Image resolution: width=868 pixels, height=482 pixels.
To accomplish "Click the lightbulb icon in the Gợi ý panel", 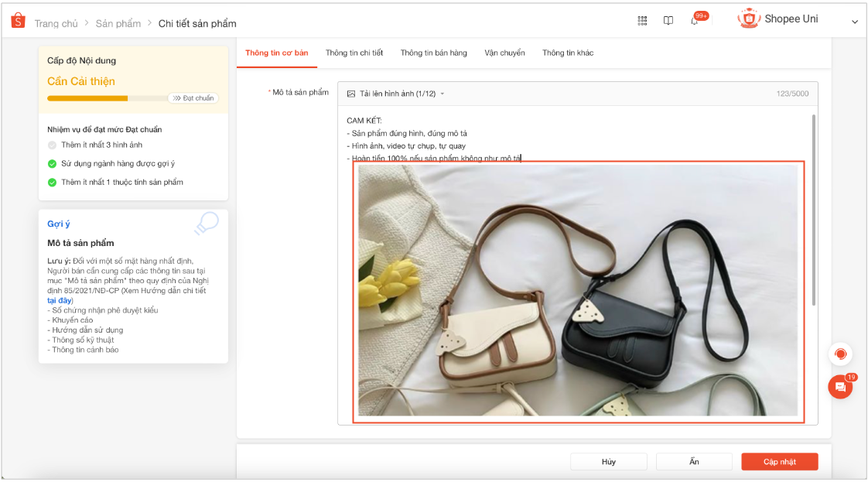I will click(x=207, y=224).
